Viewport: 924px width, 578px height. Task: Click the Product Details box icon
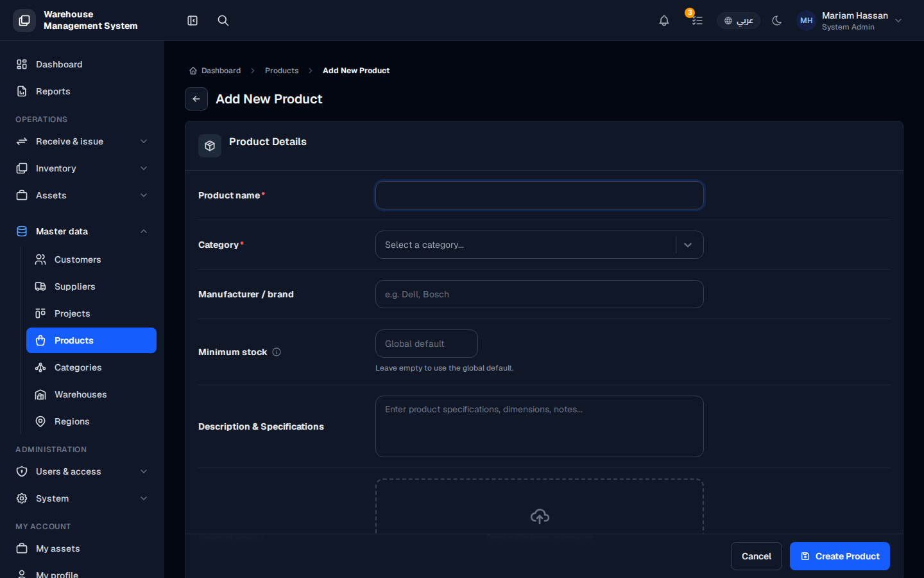[210, 146]
